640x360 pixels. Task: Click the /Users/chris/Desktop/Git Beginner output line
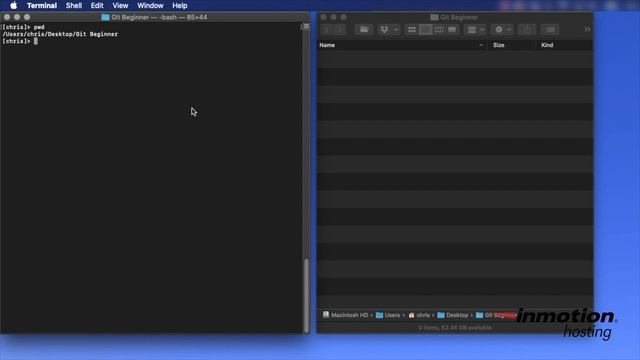click(x=60, y=34)
